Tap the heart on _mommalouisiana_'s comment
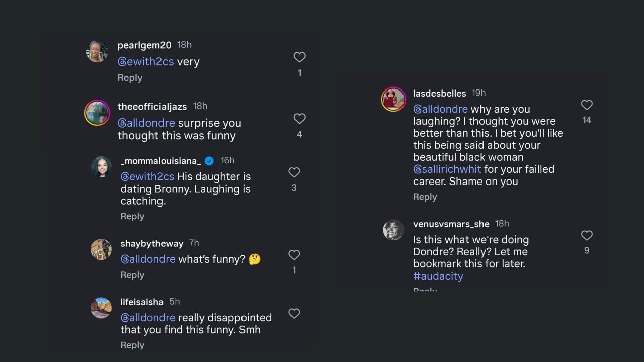Viewport: 644px width, 362px height. click(294, 172)
